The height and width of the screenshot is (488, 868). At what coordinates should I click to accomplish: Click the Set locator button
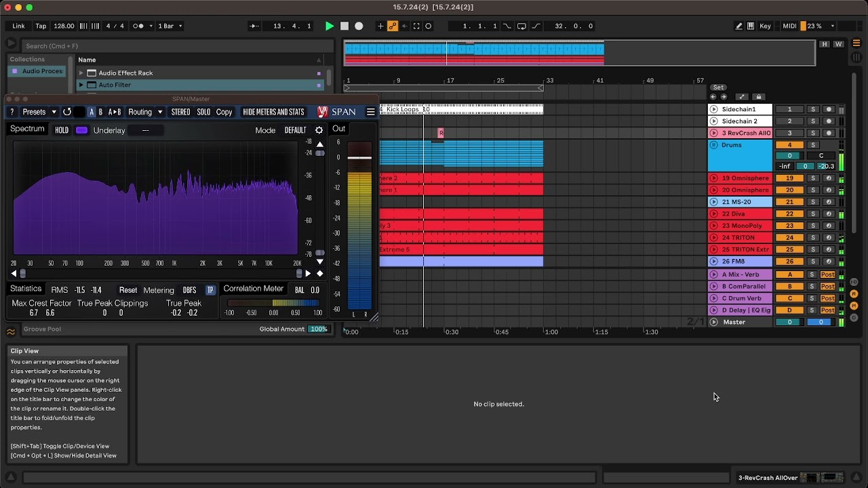(x=718, y=87)
